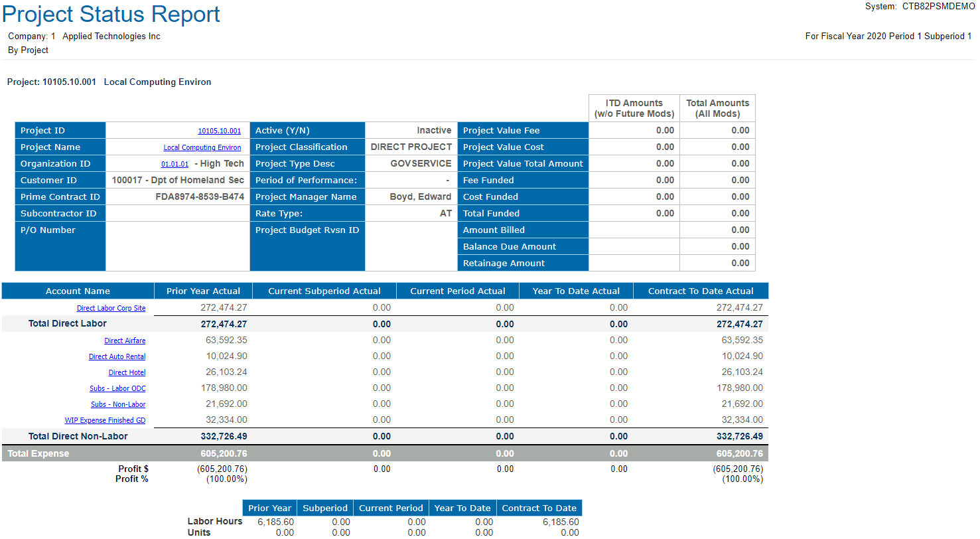
Task: Open the WIP Expense Finished GD link
Action: 105,420
